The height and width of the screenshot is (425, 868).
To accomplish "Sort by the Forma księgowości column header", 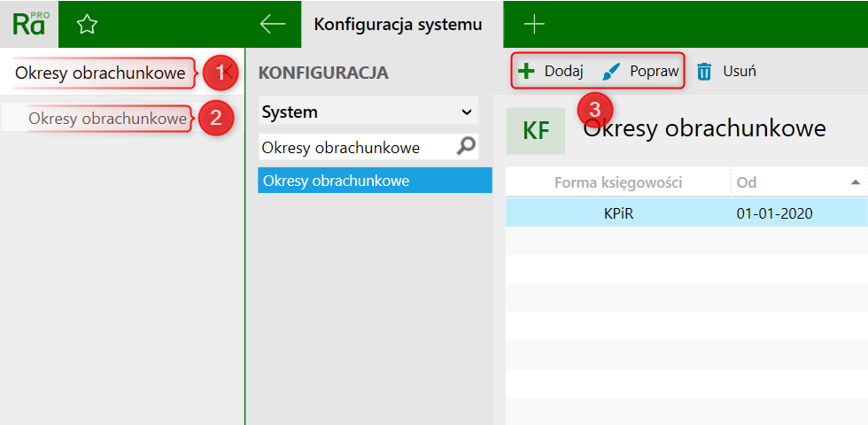I will point(618,182).
